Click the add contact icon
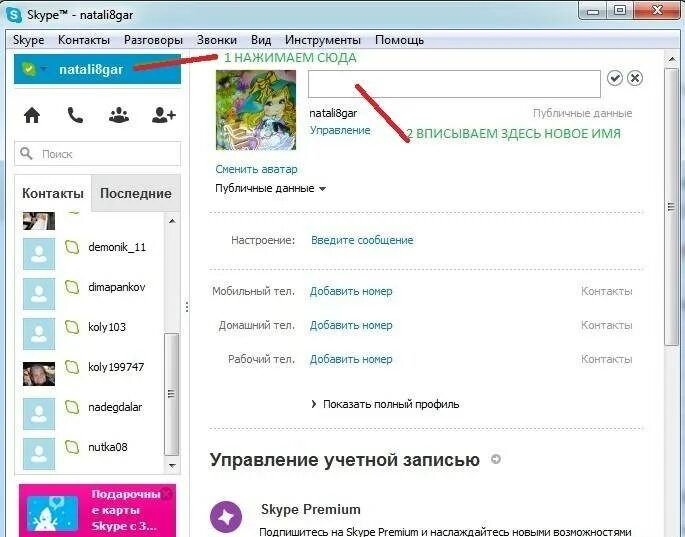685x537 pixels. coord(163,115)
